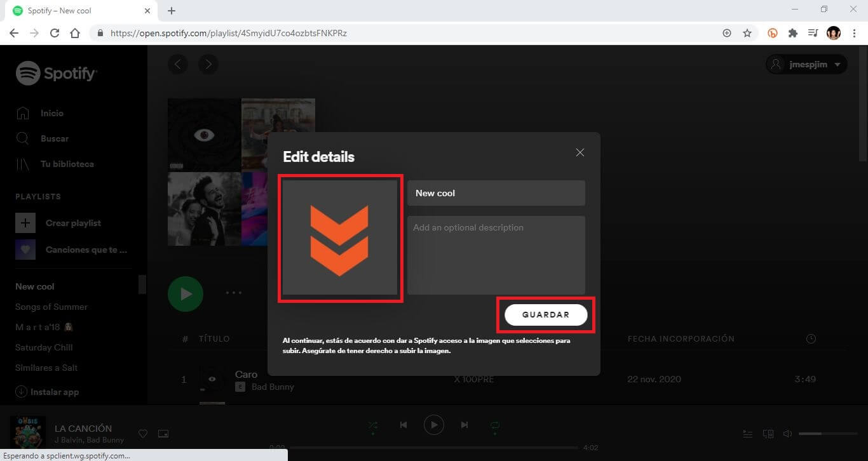The height and width of the screenshot is (461, 868).
Task: Open the media control icon in toolbar
Action: pos(813,33)
